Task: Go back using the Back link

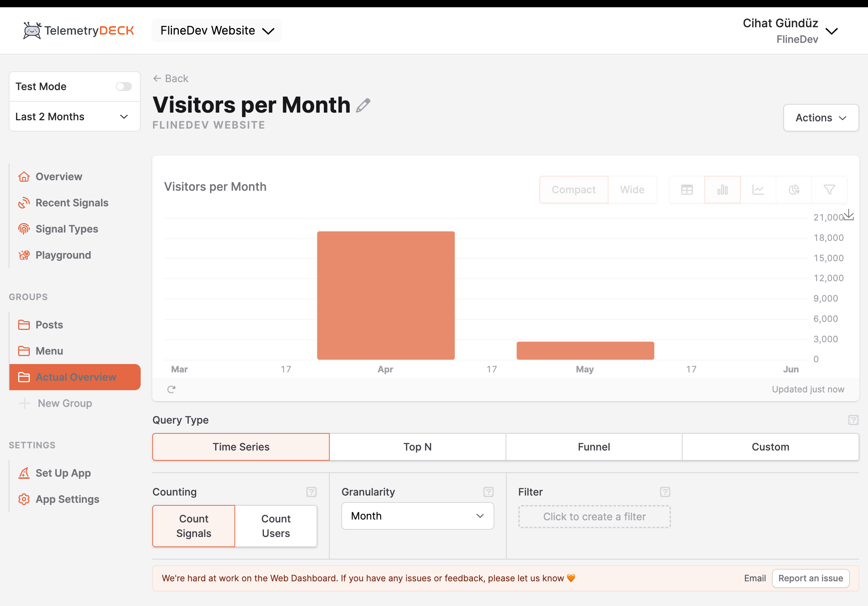Action: click(171, 78)
